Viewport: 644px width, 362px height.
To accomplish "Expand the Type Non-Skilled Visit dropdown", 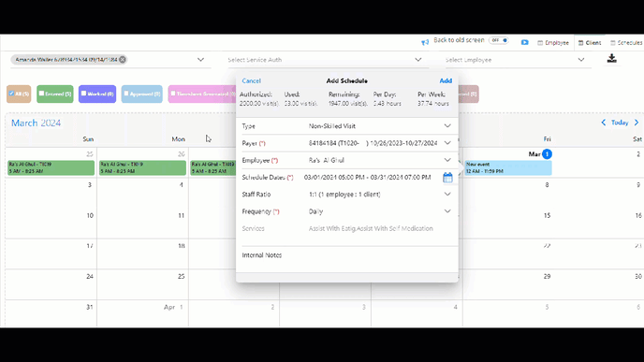I will pyautogui.click(x=447, y=126).
